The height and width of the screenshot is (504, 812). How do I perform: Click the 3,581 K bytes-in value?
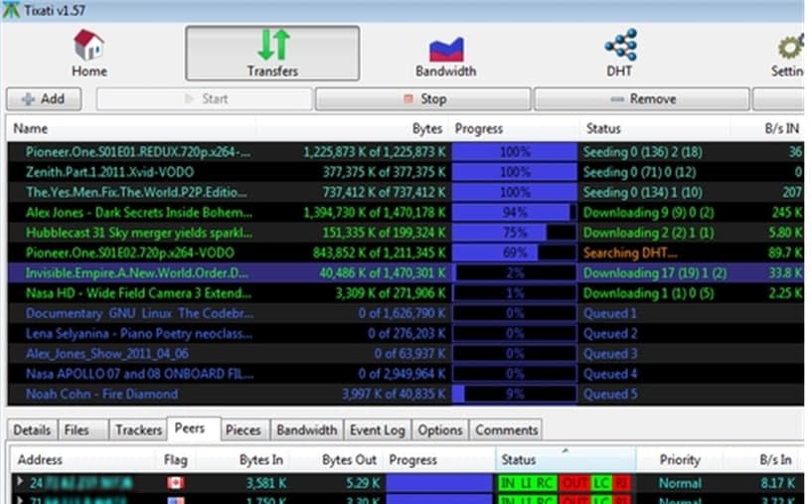click(x=266, y=483)
